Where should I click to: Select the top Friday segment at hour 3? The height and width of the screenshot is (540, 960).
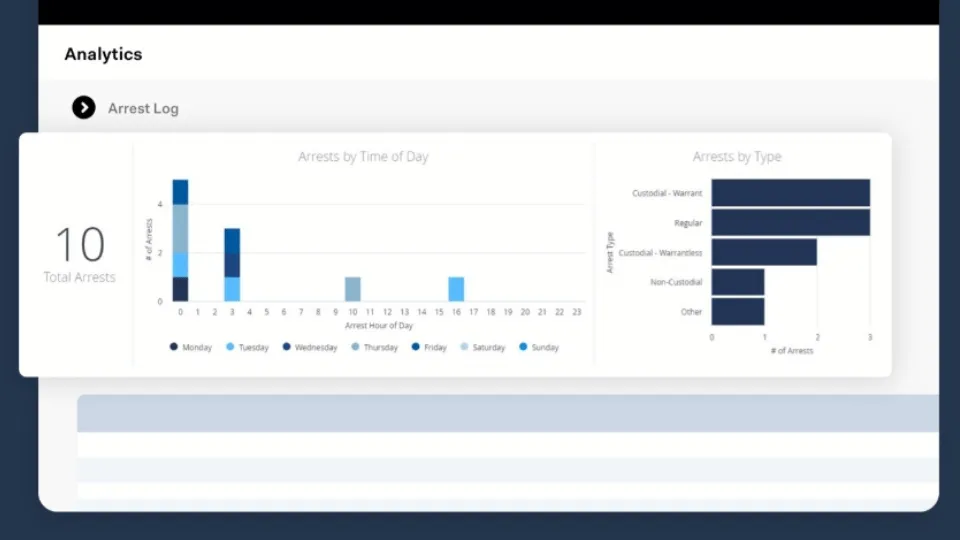232,241
